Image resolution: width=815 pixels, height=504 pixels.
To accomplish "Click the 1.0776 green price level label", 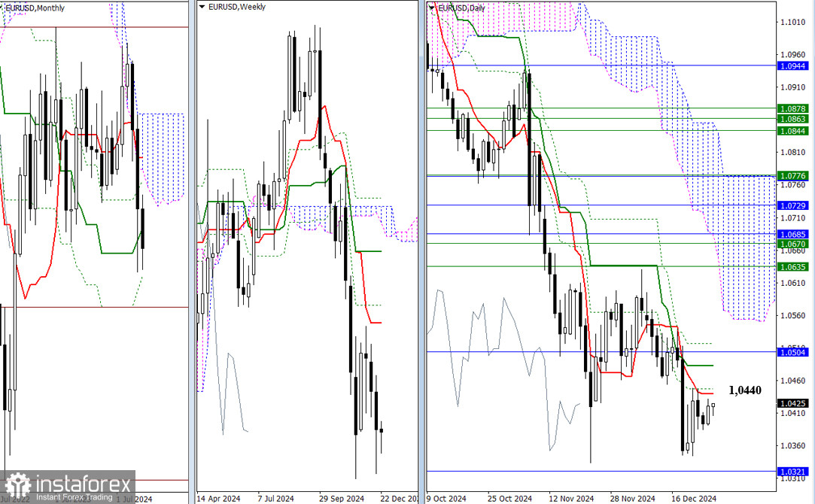I will 793,175.
